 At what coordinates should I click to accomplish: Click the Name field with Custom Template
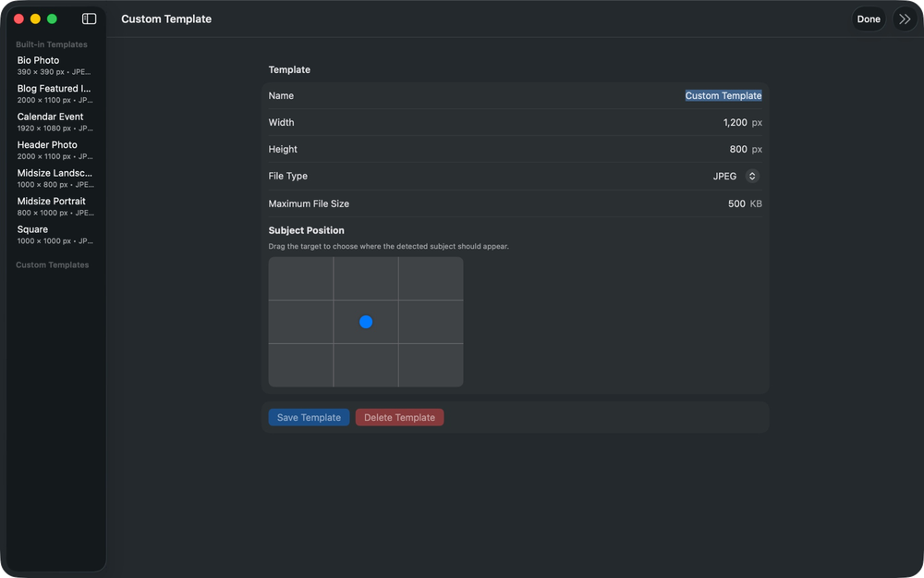[723, 95]
